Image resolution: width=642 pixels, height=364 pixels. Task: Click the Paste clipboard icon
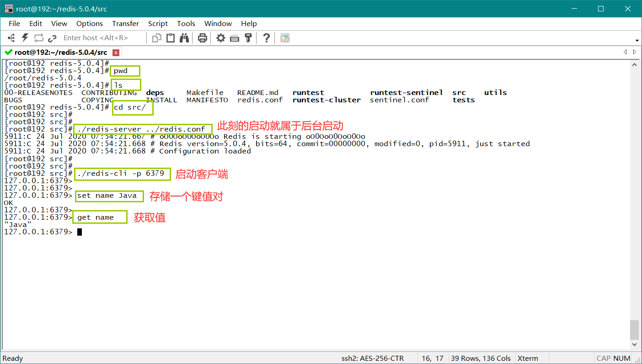click(171, 38)
